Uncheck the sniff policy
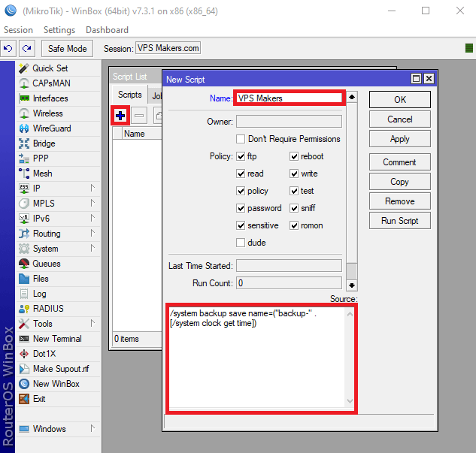 pos(294,208)
